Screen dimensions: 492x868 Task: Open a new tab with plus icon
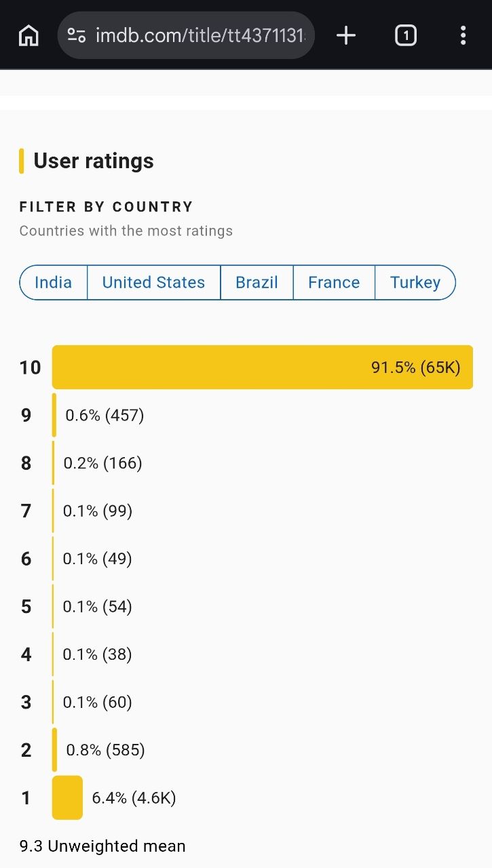click(x=346, y=35)
